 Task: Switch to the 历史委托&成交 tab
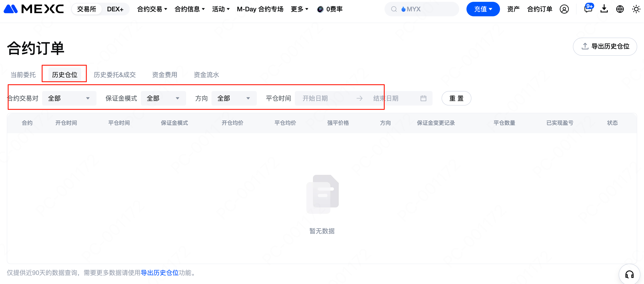coord(115,75)
